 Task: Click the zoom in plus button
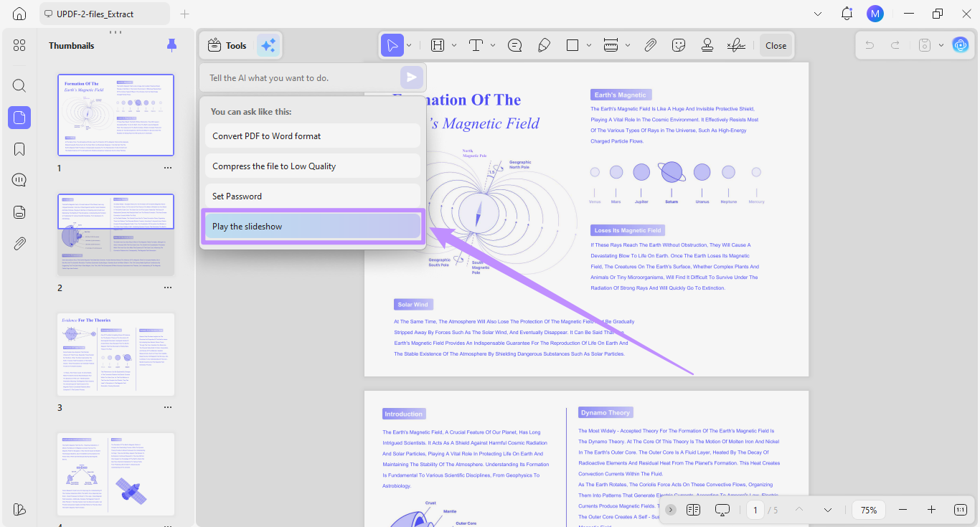[x=931, y=510]
